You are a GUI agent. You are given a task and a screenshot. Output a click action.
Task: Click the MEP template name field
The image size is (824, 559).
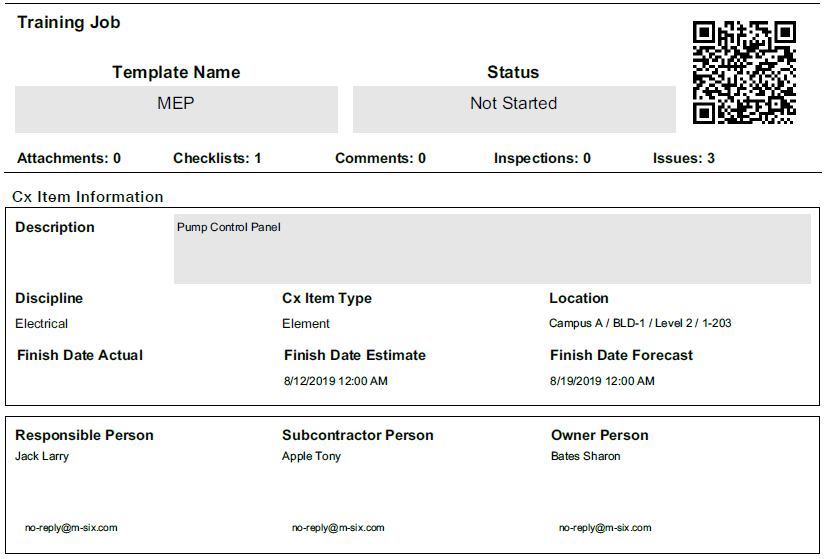176,104
